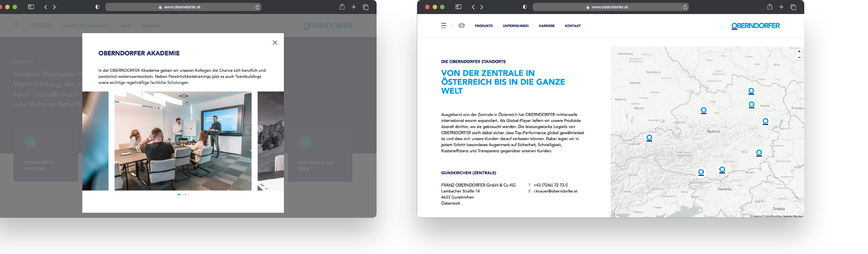Open privacy report shield in right window
This screenshot has width=868, height=254.
coord(524,7)
